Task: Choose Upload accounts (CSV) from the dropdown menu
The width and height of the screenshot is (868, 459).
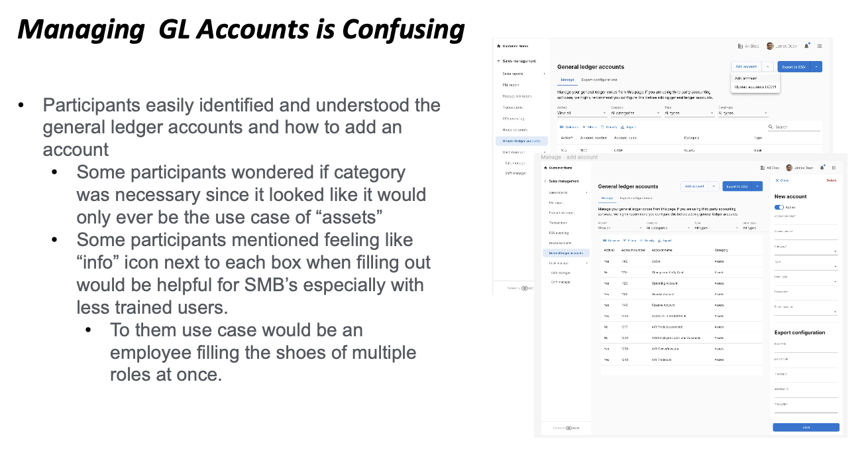Action: tap(755, 87)
